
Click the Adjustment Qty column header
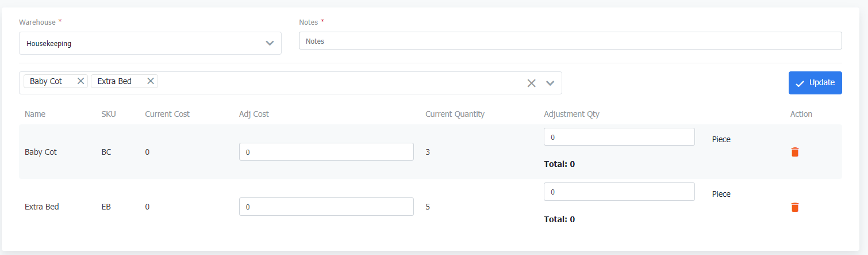(571, 114)
